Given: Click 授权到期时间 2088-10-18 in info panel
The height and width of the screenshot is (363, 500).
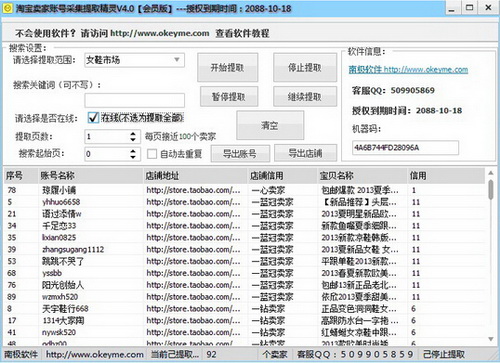Looking at the screenshot, I should [407, 111].
